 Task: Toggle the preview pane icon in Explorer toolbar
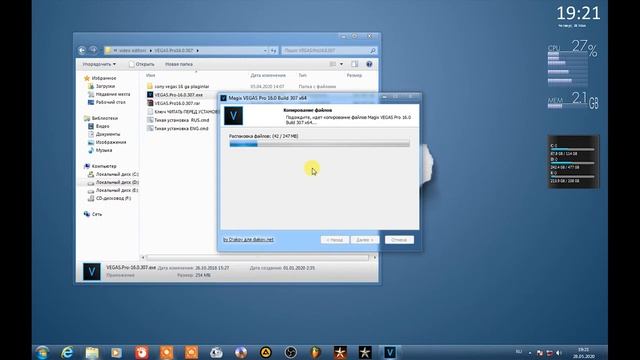pyautogui.click(x=354, y=64)
